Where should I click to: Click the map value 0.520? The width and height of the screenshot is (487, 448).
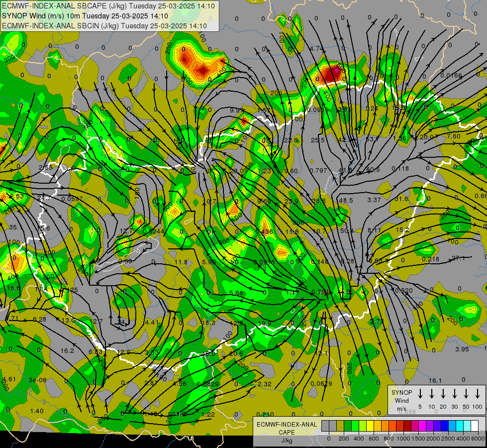pos(404,290)
